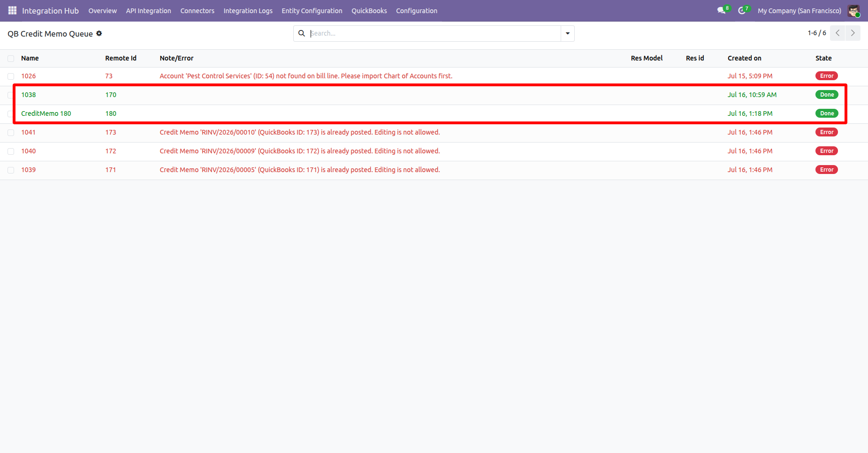Open the QuickBooks menu
Screen dimensions: 868x453
click(369, 10)
